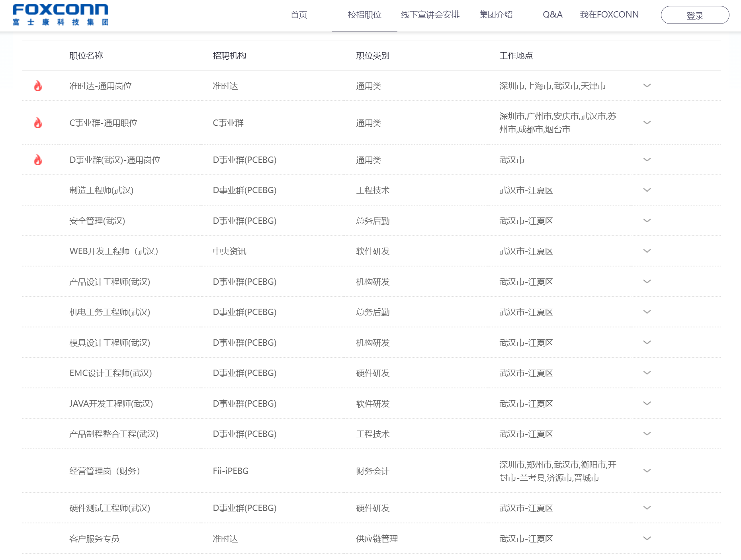Click 工程技术 in the 制造工程师 row
The width and height of the screenshot is (741, 560).
pos(373,190)
